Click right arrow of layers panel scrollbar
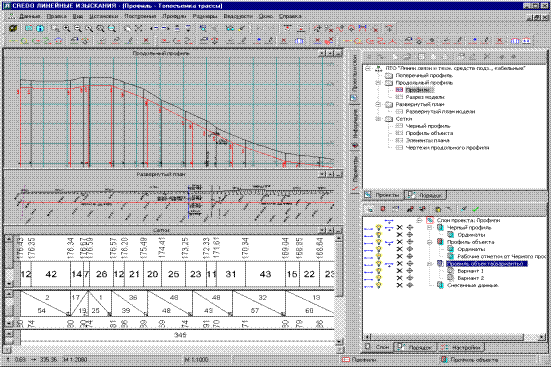The width and height of the screenshot is (551, 368). (542, 337)
